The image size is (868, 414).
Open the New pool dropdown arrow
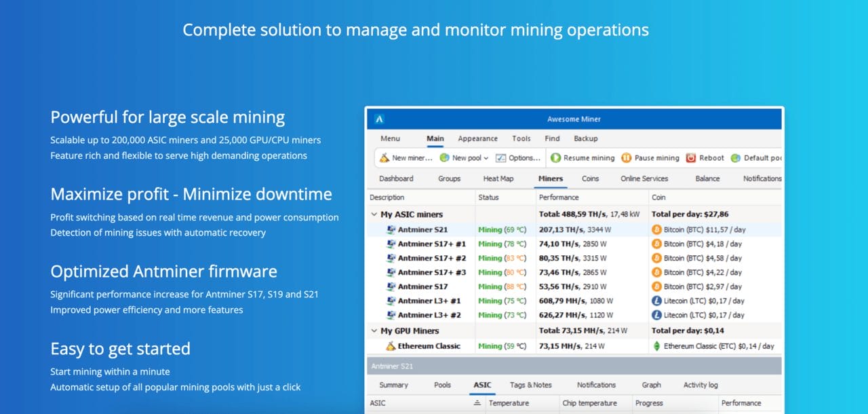[486, 157]
